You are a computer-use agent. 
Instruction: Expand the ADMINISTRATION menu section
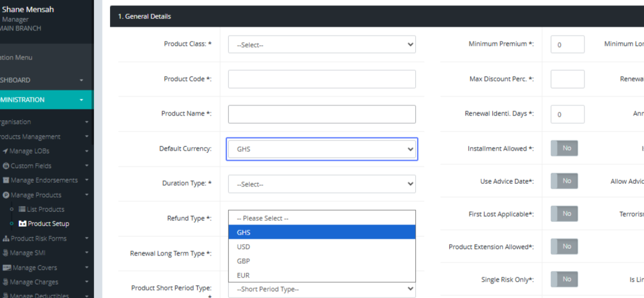[43, 100]
